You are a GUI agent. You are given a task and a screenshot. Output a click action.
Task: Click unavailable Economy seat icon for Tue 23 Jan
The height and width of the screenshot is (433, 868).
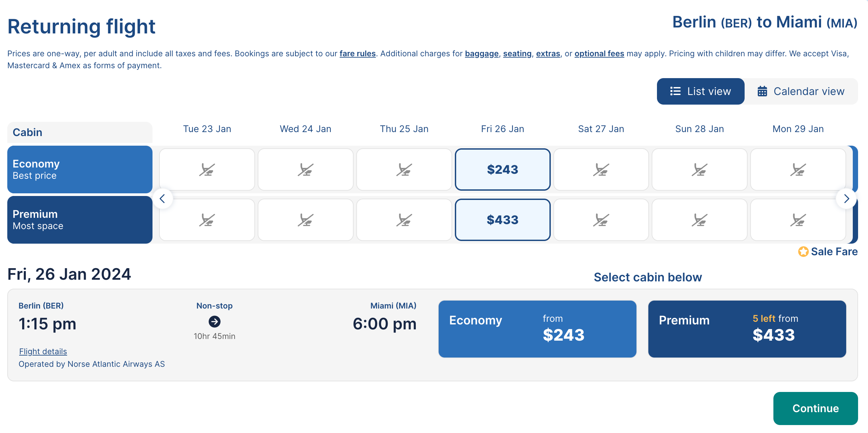[207, 169]
